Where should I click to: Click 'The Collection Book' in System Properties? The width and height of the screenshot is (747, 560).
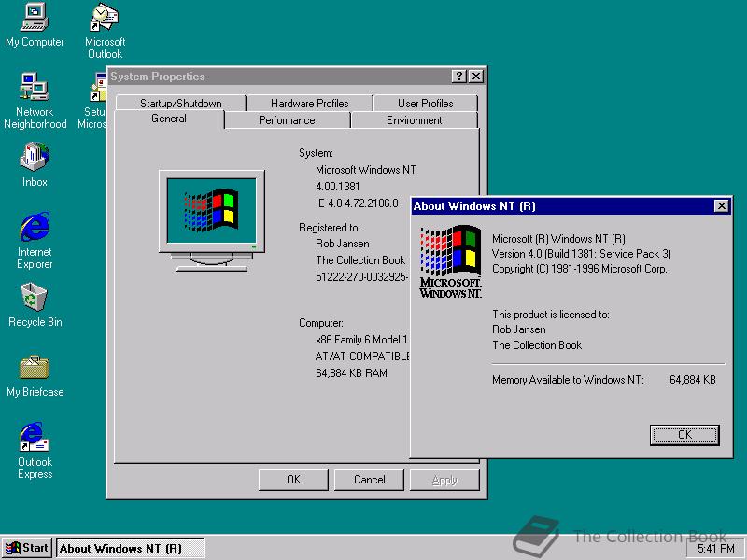pyautogui.click(x=360, y=260)
